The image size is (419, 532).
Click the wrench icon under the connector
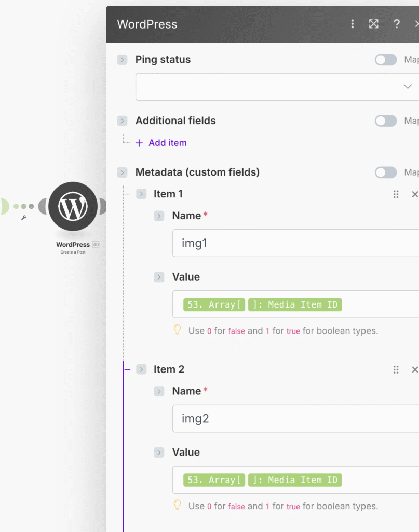click(23, 218)
